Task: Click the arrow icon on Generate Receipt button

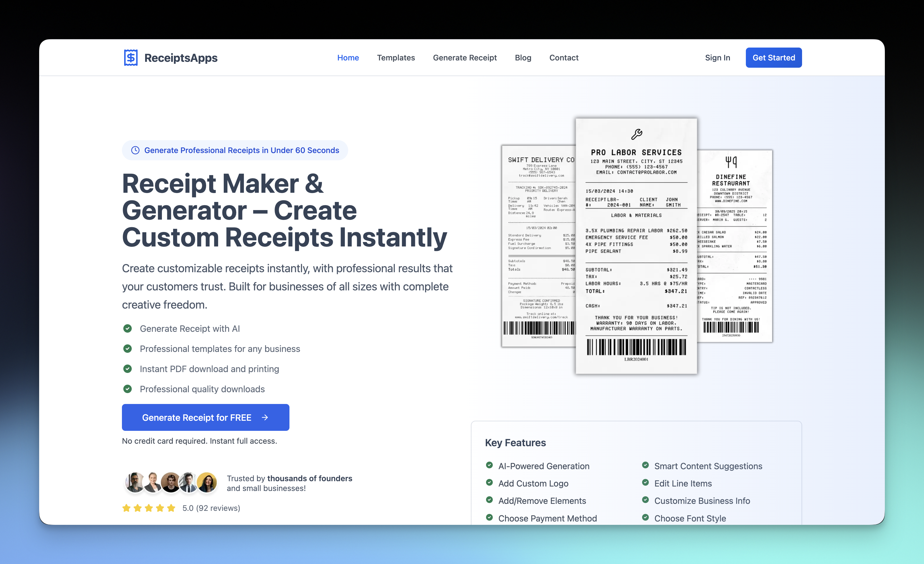Action: (265, 417)
